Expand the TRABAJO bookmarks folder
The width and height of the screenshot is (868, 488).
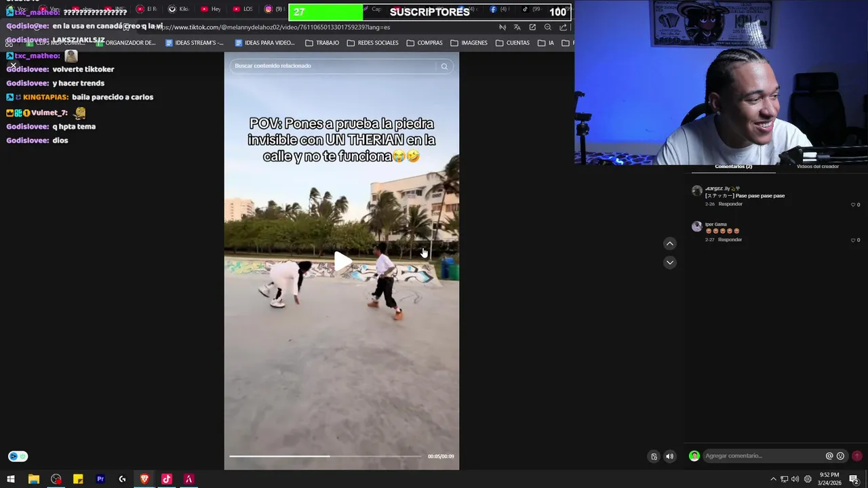click(x=322, y=43)
